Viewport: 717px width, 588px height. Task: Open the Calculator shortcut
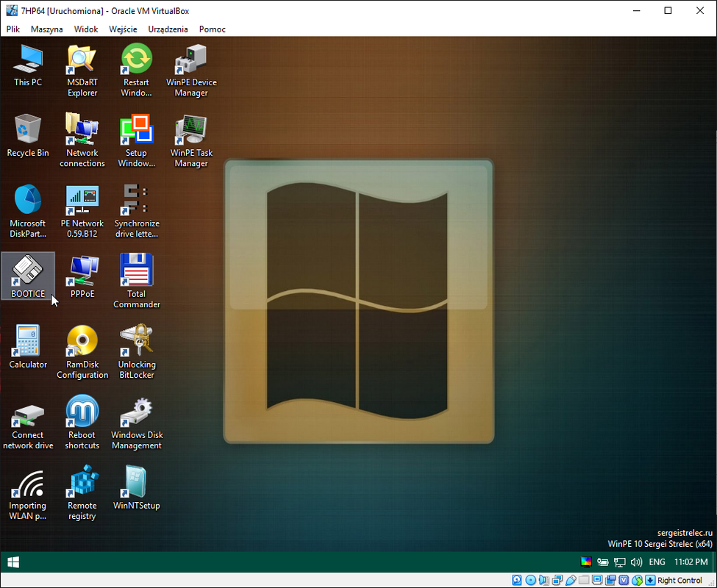click(x=28, y=347)
